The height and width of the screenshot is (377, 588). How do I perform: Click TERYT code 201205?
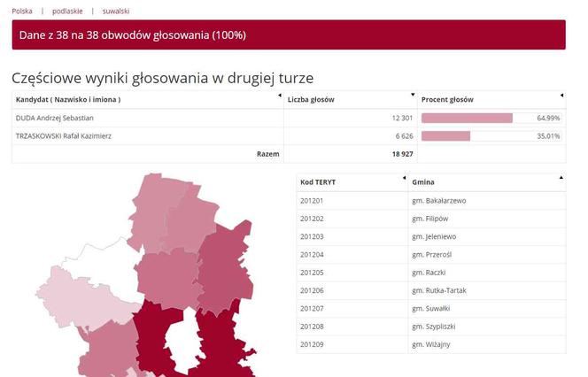(x=312, y=273)
